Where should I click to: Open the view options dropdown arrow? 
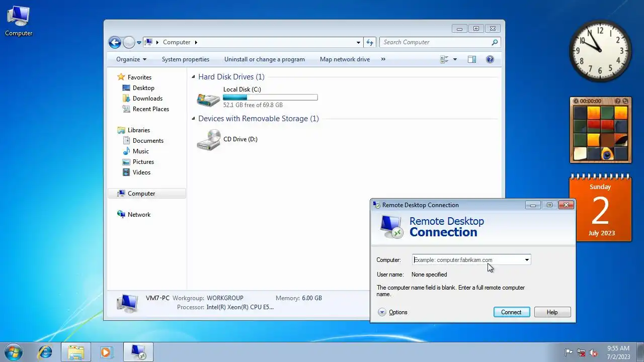tap(455, 59)
